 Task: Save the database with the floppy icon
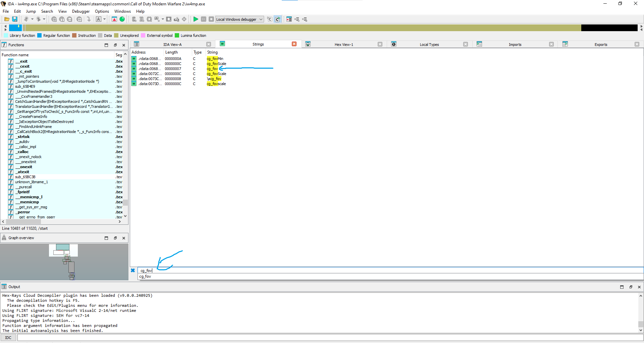15,19
